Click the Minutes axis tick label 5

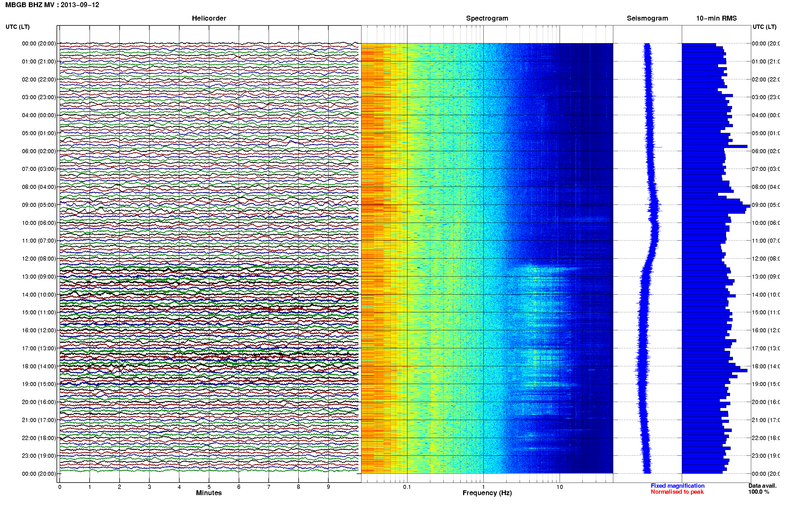[209, 487]
